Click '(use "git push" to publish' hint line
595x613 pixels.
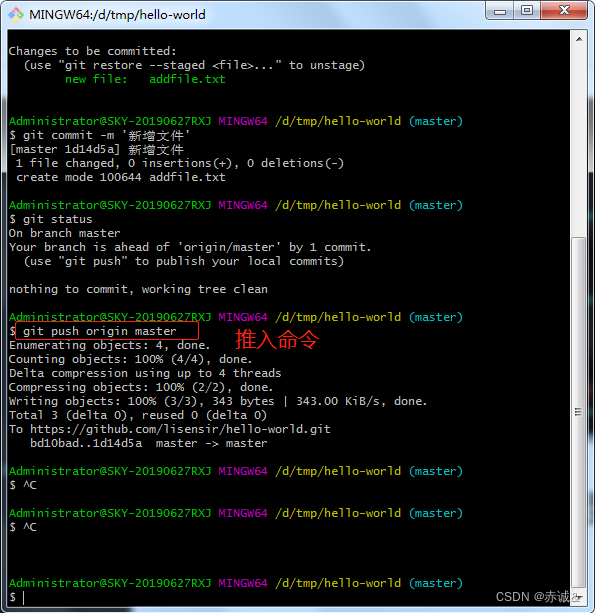(x=184, y=261)
